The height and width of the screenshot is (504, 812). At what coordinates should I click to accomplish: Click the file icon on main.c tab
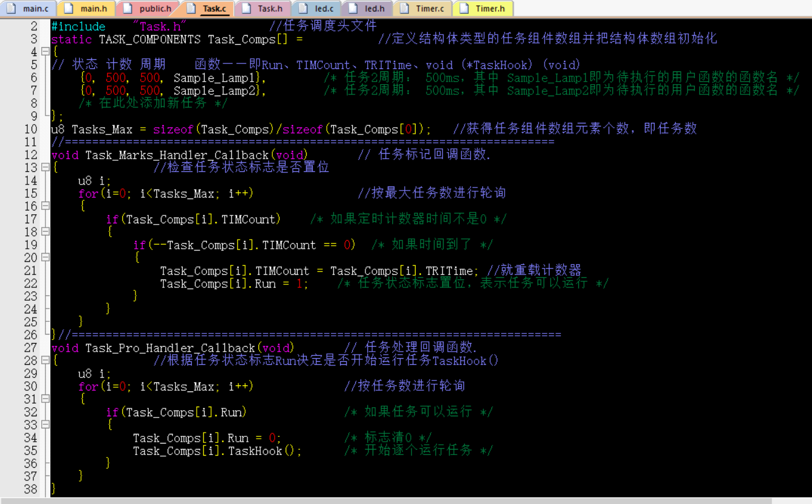click(13, 8)
